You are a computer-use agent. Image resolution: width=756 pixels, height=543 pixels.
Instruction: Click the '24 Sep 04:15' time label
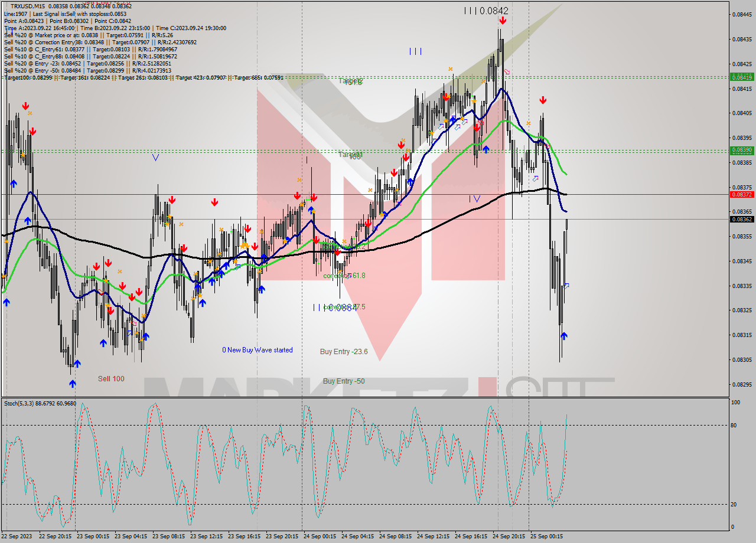(x=358, y=537)
